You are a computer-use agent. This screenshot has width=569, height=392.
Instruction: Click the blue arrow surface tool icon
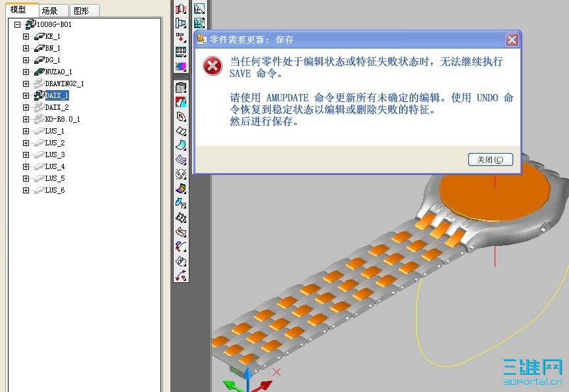point(181,203)
